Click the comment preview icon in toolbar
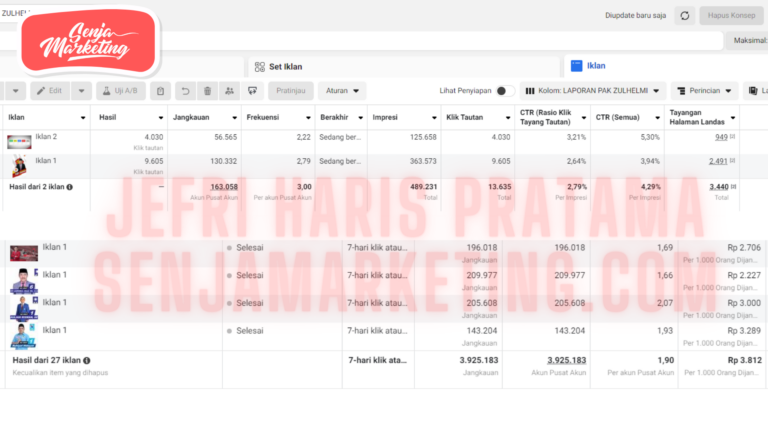This screenshot has height=432, width=768. pos(253,91)
